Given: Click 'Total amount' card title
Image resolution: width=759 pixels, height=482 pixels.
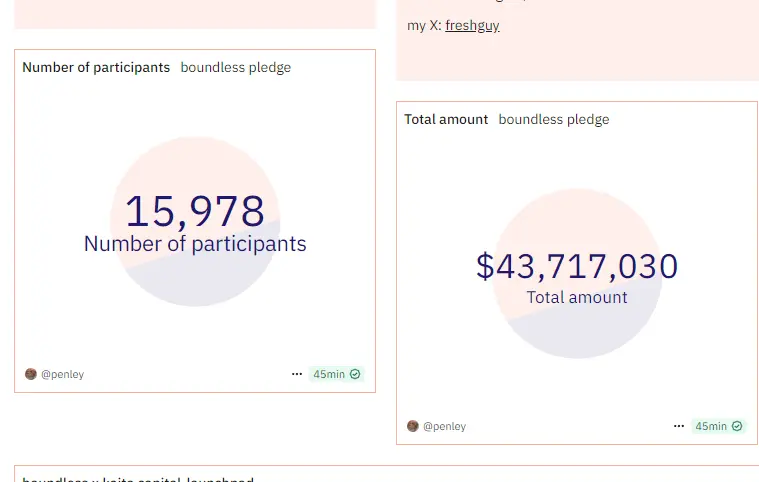Looking at the screenshot, I should (446, 120).
